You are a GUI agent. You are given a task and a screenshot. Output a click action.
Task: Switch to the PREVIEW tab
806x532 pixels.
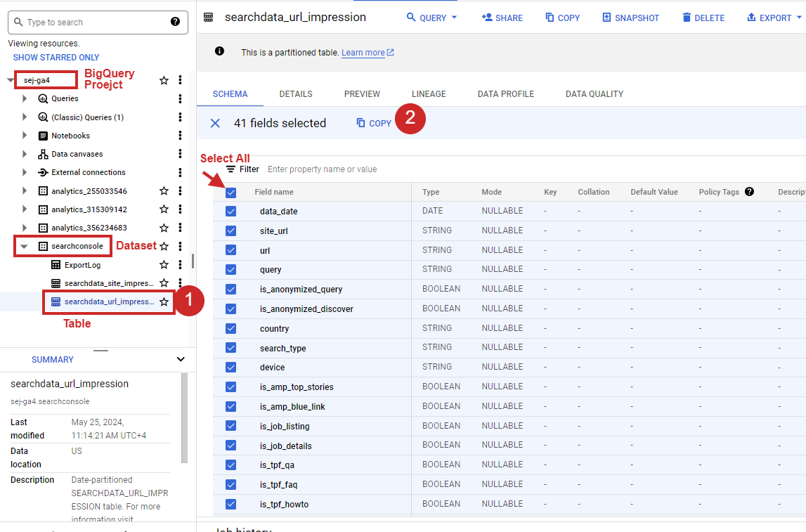tap(362, 93)
